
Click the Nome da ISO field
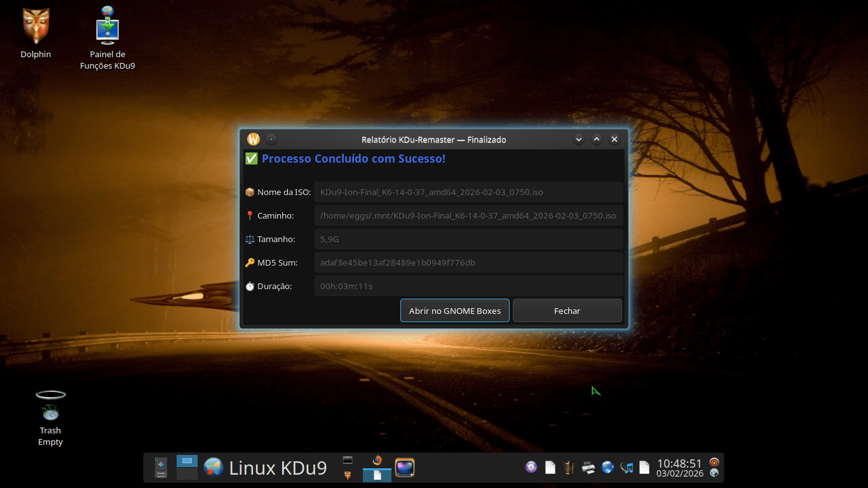click(x=468, y=192)
